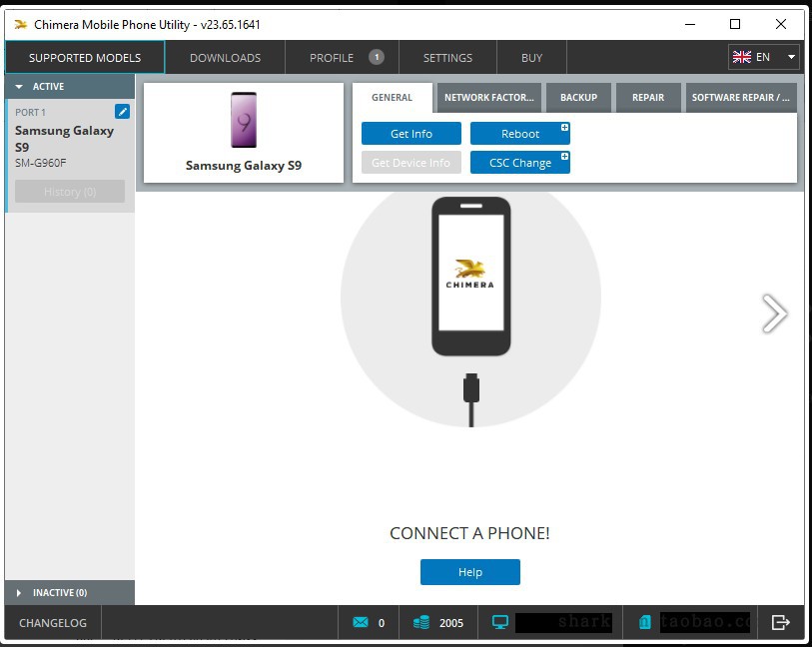The height and width of the screenshot is (647, 812).
Task: Select the Samsung Galaxy S9 device thumbnail
Action: tap(244, 132)
